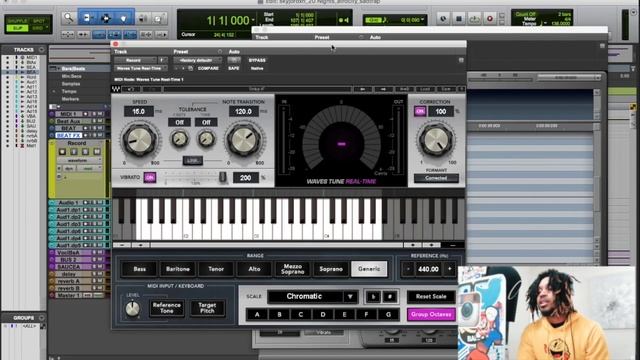Screen dimensions: 640x360
Task: Select the Soprano range
Action: [x=331, y=269]
